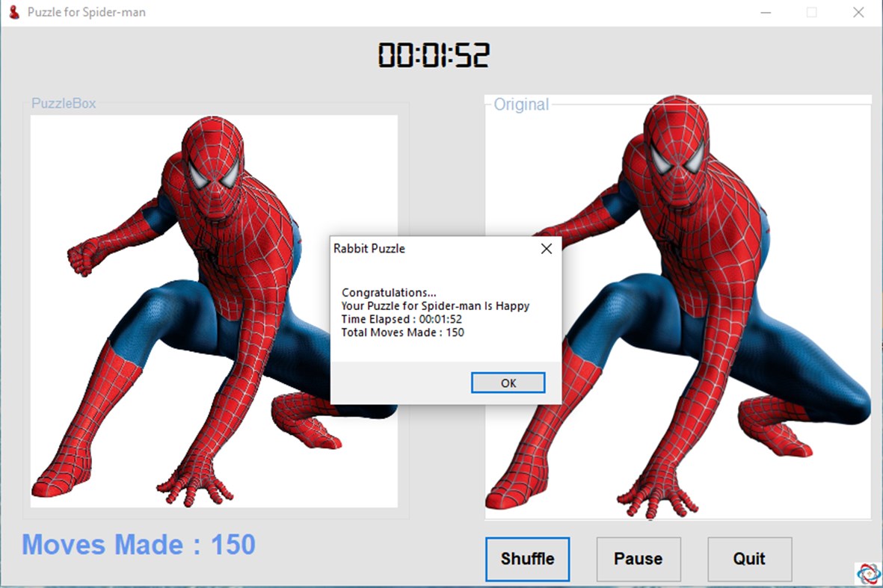Click the atom-style logo in the bottom-right corner
This screenshot has width=883, height=588.
pos(867,572)
